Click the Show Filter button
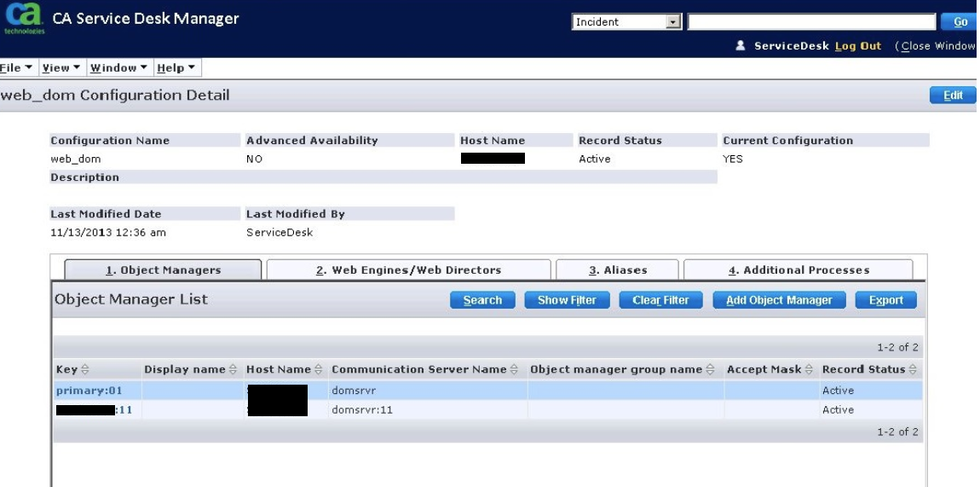The height and width of the screenshot is (487, 980). click(567, 300)
